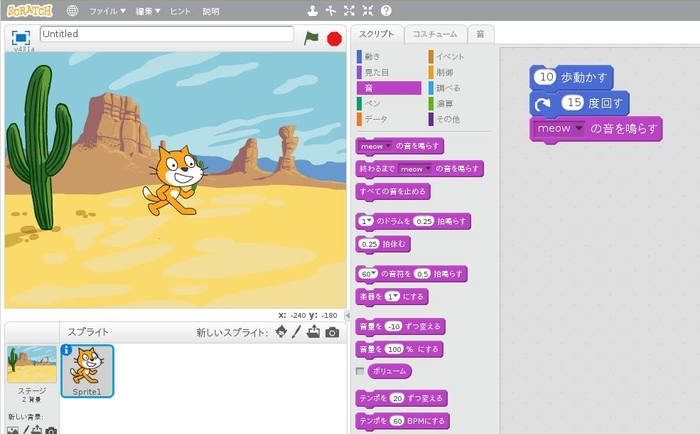Screen dimensions: 700x434
Task: Open meow dropdown in 終わるまで block
Action: (x=428, y=169)
